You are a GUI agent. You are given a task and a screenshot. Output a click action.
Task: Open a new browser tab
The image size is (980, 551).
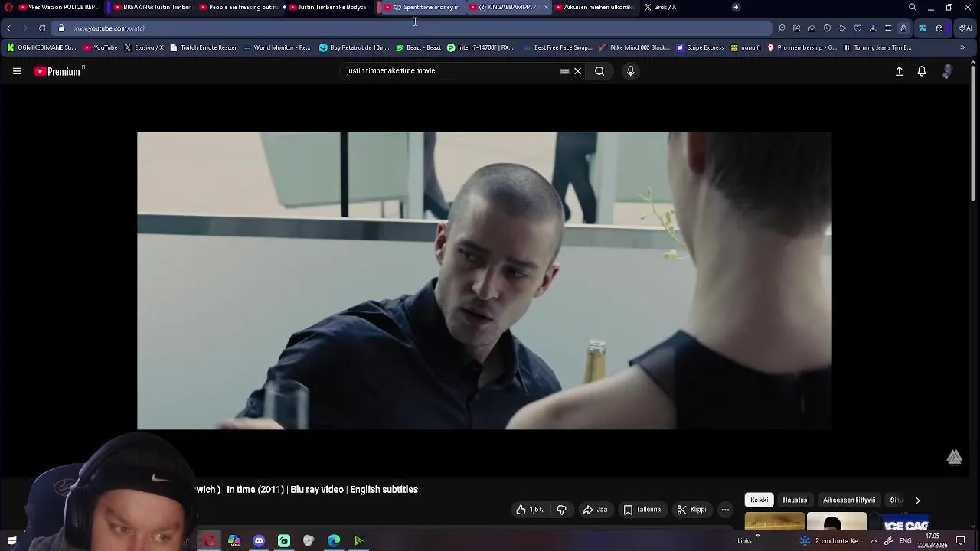tap(736, 7)
